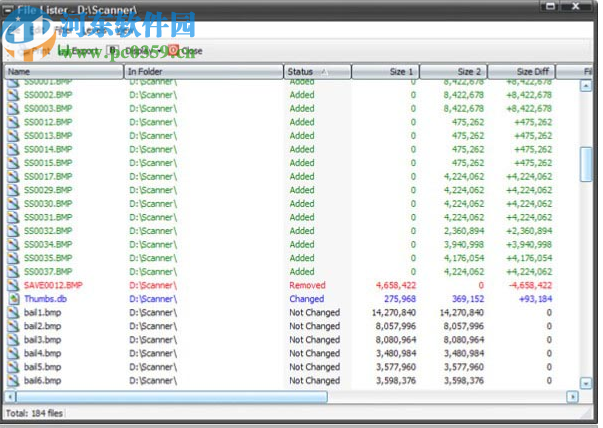The height and width of the screenshot is (428, 603).
Task: Click the file icon beside SS0003.BMP
Action: 13,108
